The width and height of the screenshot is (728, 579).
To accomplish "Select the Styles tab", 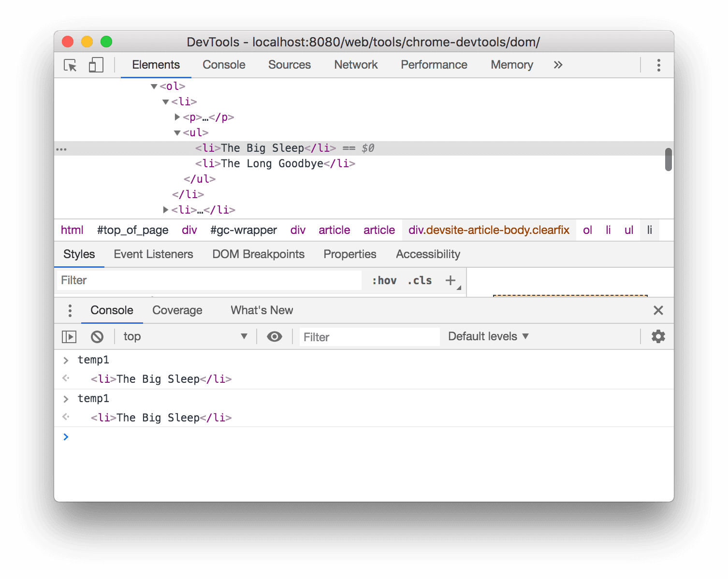I will tap(79, 254).
